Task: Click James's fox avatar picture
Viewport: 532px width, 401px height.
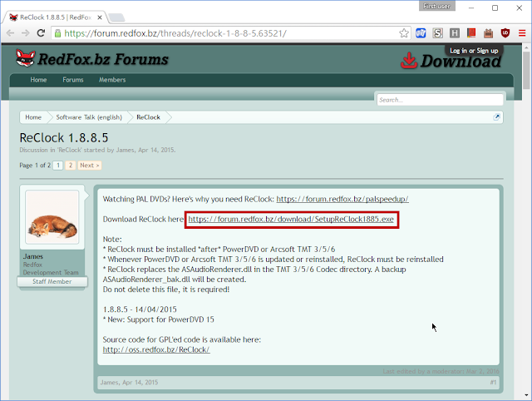Action: [52, 217]
